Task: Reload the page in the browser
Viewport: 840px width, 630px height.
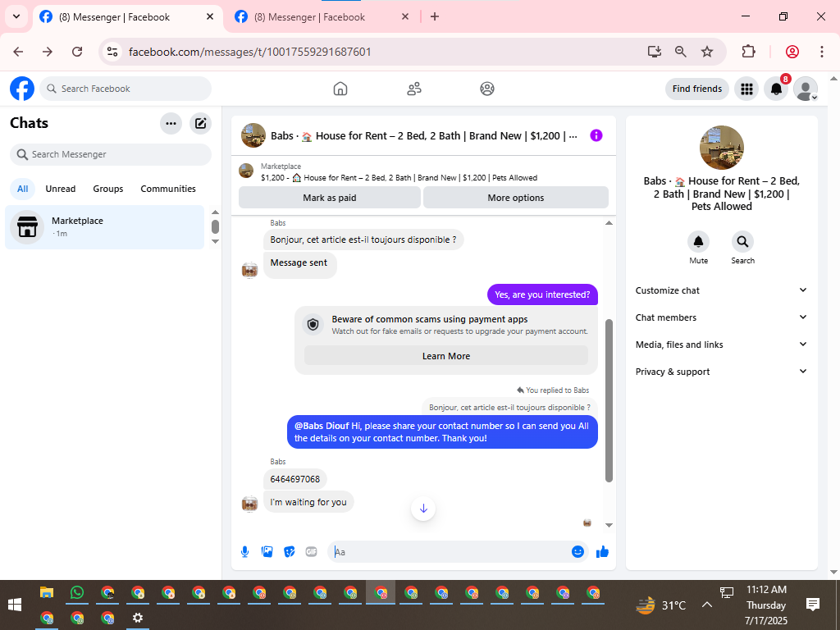Action: pyautogui.click(x=77, y=52)
